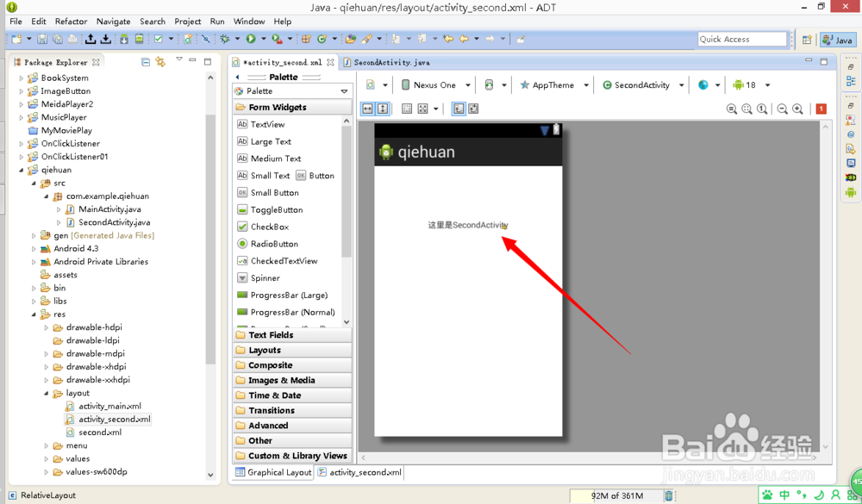Enable Link with Editor in Package Explorer
This screenshot has height=504, width=862.
click(160, 61)
